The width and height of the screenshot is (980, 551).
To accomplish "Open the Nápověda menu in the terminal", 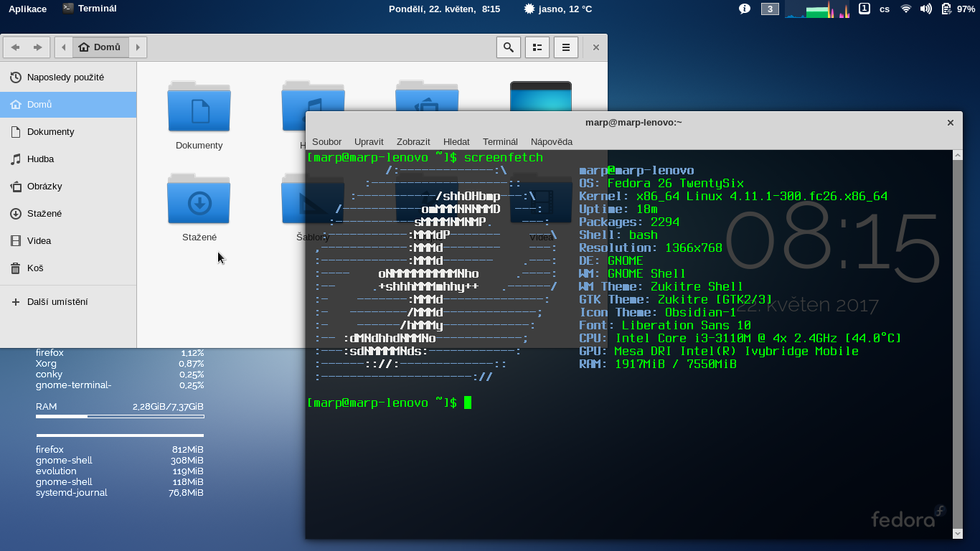I will [552, 141].
